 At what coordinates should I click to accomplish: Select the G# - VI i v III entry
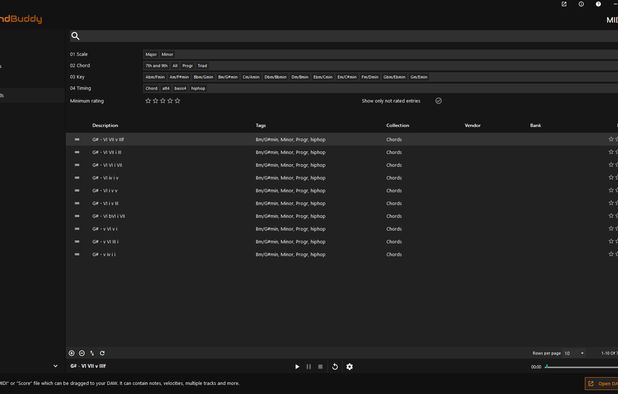(105, 203)
